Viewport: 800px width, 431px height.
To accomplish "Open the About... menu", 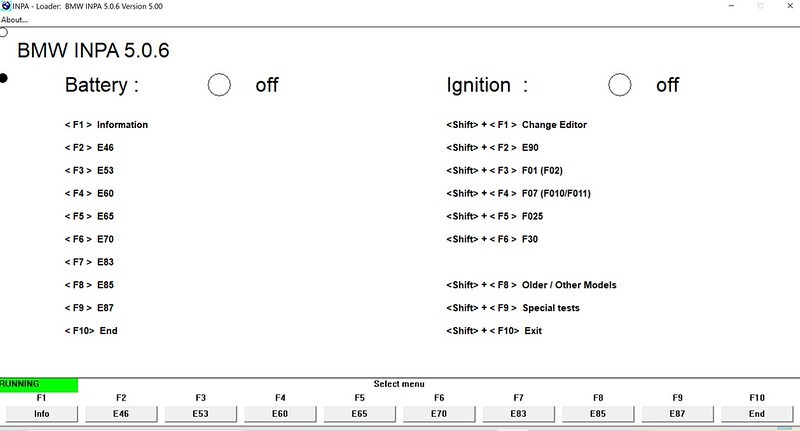I will pyautogui.click(x=14, y=20).
